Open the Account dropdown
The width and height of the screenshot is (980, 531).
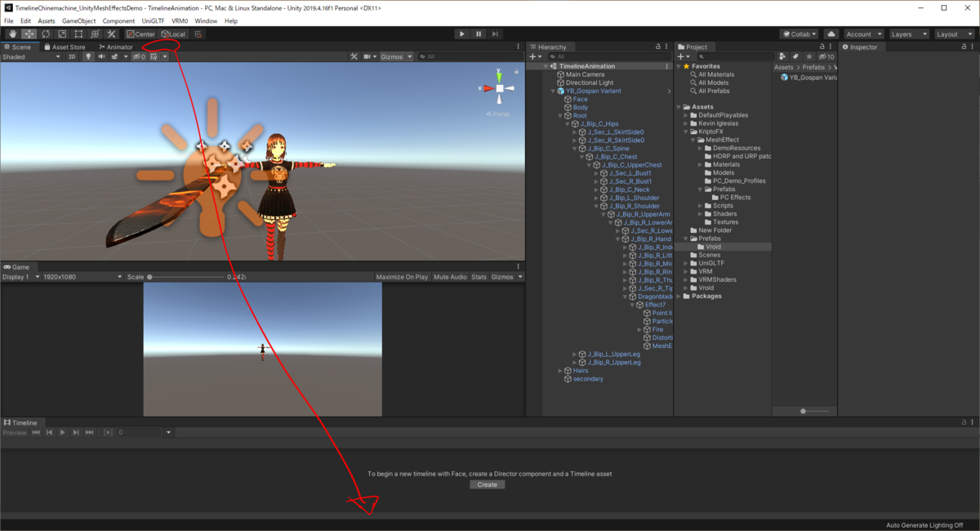tap(863, 34)
